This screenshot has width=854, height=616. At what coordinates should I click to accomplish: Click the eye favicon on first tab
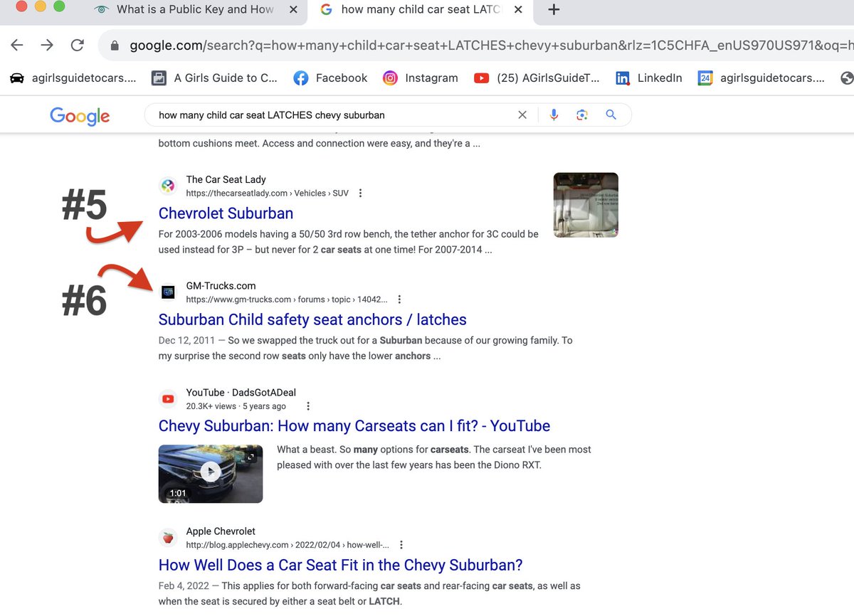coord(102,10)
